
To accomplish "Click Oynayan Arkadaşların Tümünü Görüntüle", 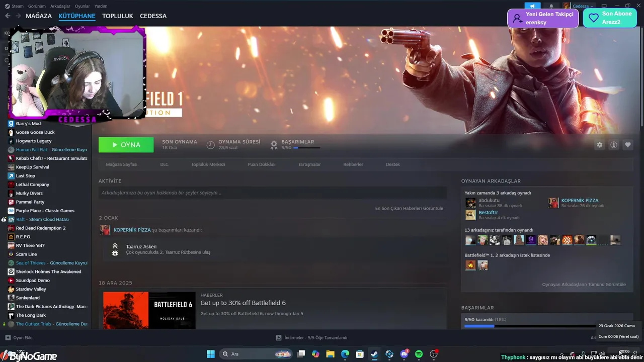I will 584,285.
